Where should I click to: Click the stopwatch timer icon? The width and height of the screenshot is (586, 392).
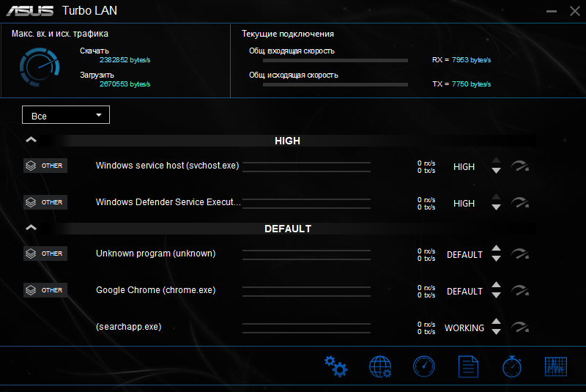coord(512,366)
